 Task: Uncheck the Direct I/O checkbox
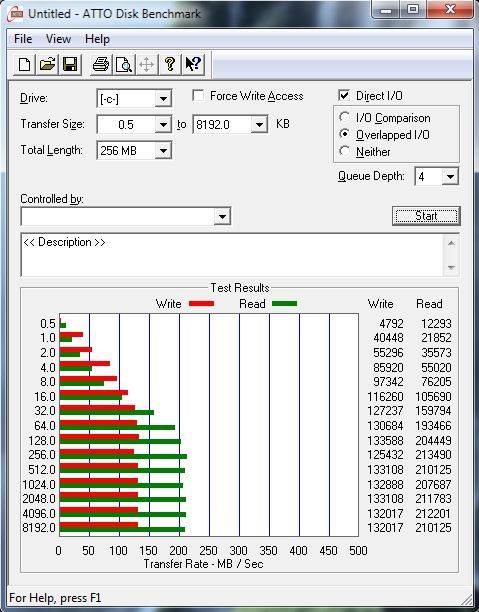click(344, 96)
